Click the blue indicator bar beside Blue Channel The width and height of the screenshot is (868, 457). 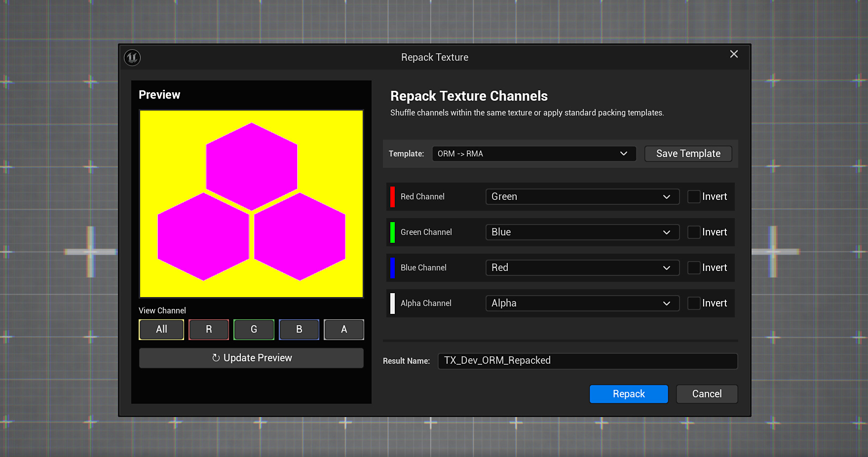tap(392, 267)
